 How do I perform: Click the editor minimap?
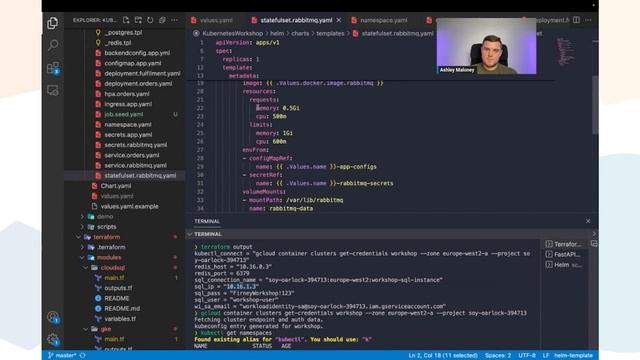point(566,52)
